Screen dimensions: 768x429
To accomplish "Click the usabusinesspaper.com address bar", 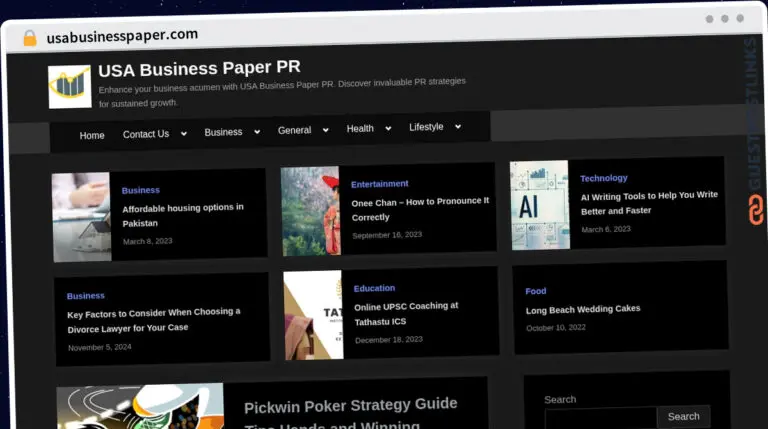I will pyautogui.click(x=122, y=35).
